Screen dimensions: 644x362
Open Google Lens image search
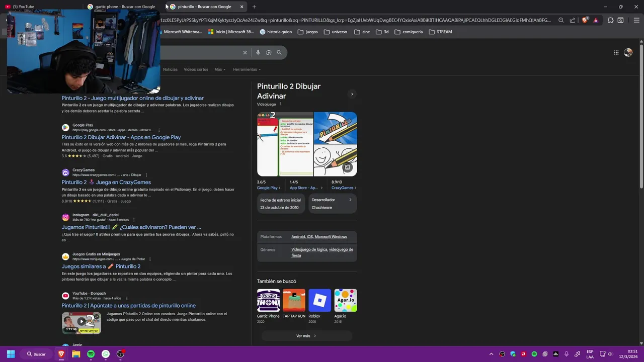[x=269, y=52]
